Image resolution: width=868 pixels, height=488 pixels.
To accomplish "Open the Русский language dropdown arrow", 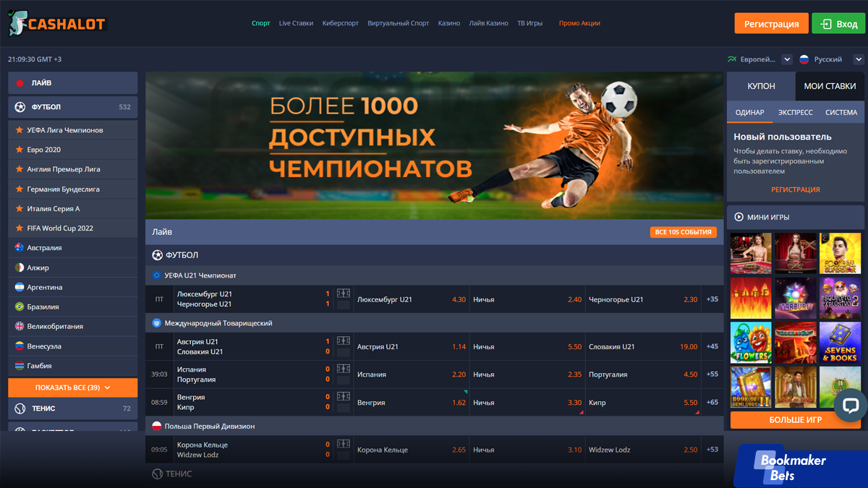I will tap(858, 59).
